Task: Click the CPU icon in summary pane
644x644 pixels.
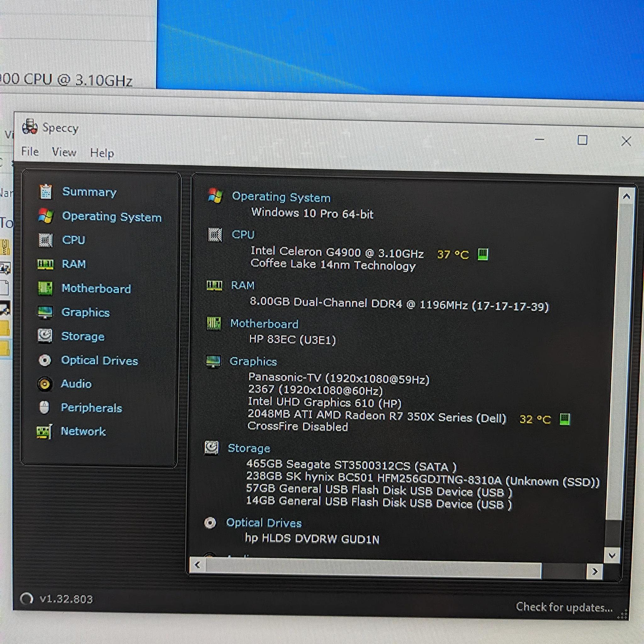Action: [x=215, y=235]
